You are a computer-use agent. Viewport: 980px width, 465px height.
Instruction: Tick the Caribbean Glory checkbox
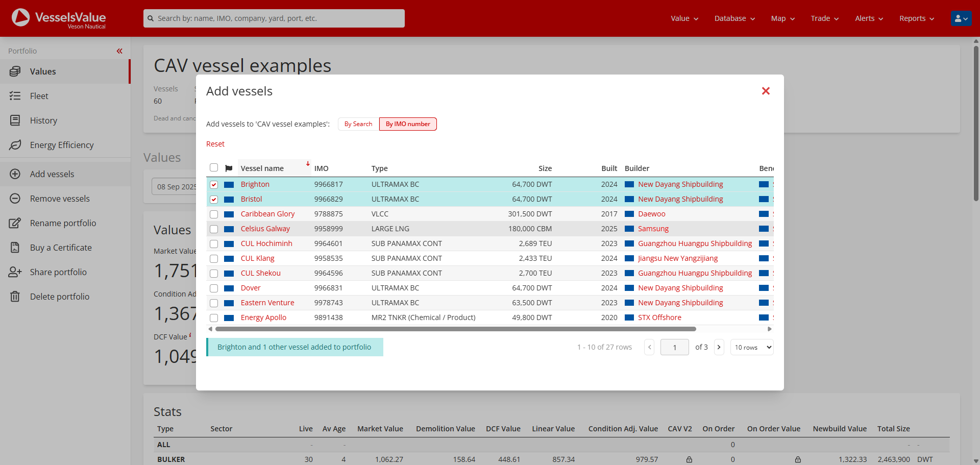pyautogui.click(x=214, y=214)
